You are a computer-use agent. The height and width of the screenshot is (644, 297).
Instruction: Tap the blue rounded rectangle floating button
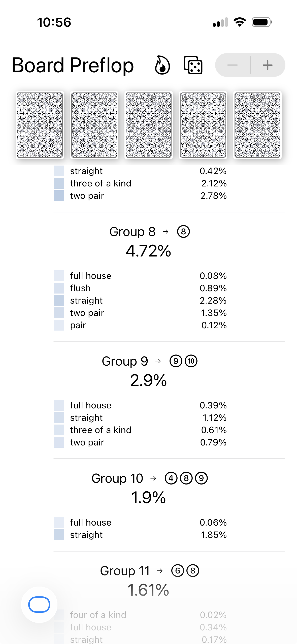[39, 604]
